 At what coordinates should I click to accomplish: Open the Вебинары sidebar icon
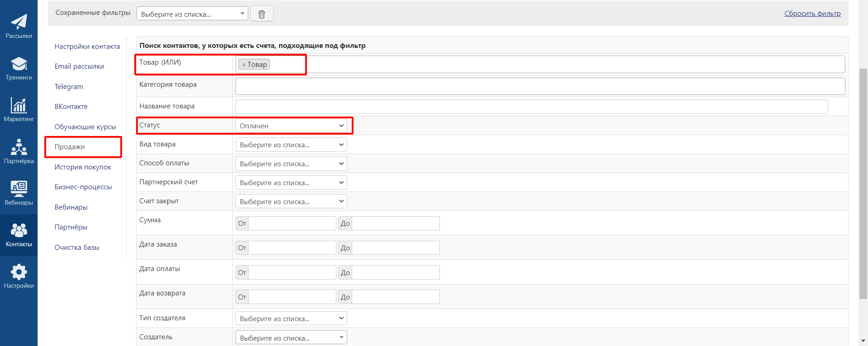tap(19, 193)
